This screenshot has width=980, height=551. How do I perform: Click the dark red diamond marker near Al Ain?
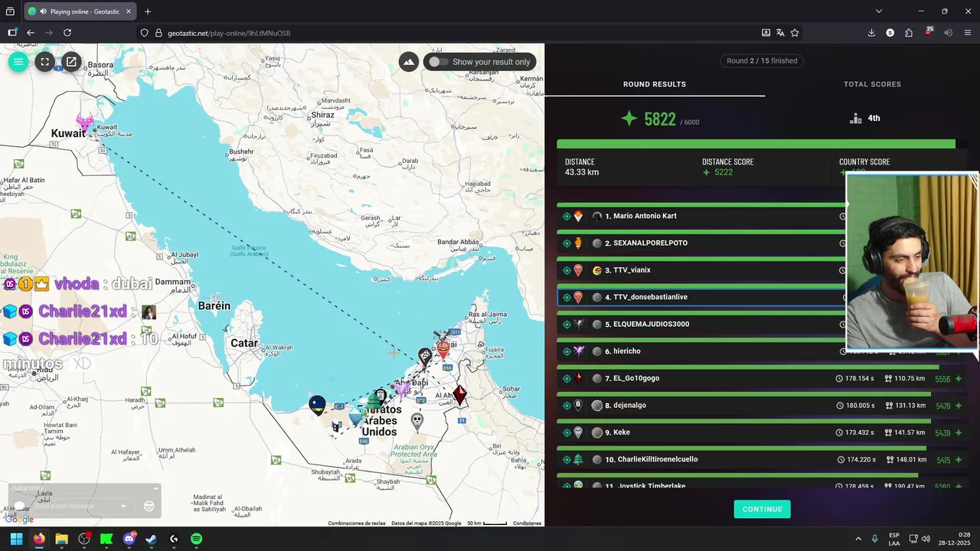tap(459, 394)
